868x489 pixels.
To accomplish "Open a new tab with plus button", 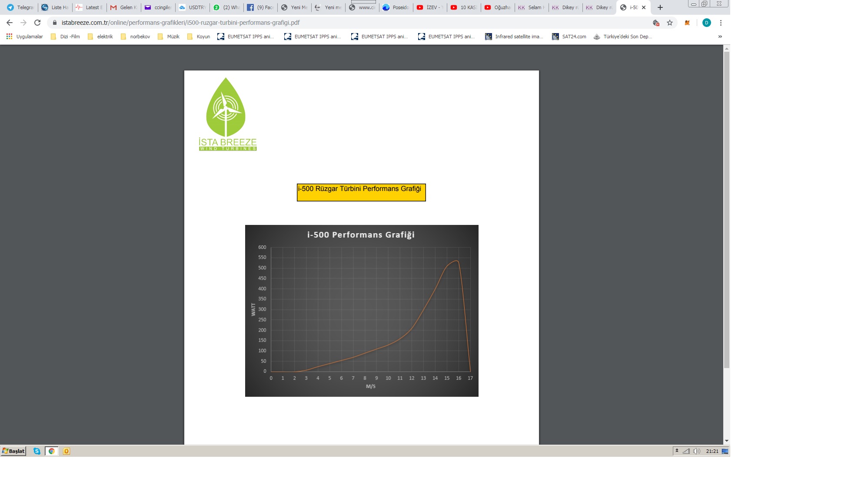I will coord(660,7).
